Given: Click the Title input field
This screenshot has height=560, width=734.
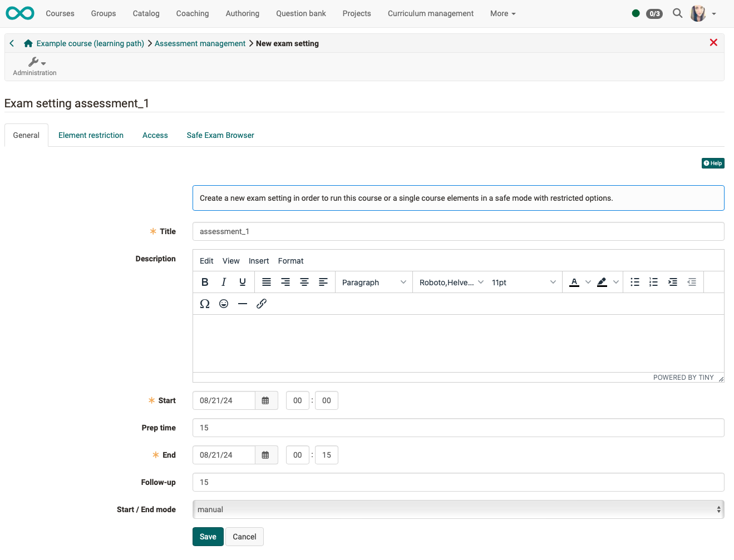Looking at the screenshot, I should (458, 231).
